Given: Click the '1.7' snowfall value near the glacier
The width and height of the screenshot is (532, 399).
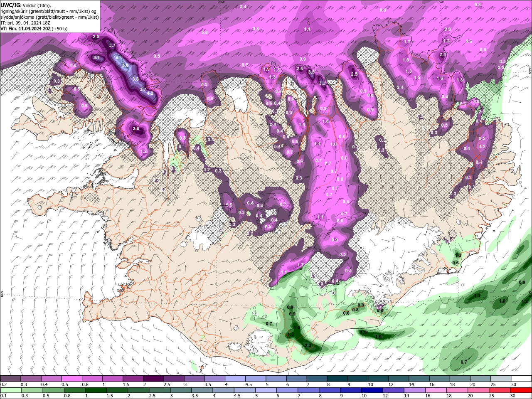Looking at the screenshot, I should [300, 265].
